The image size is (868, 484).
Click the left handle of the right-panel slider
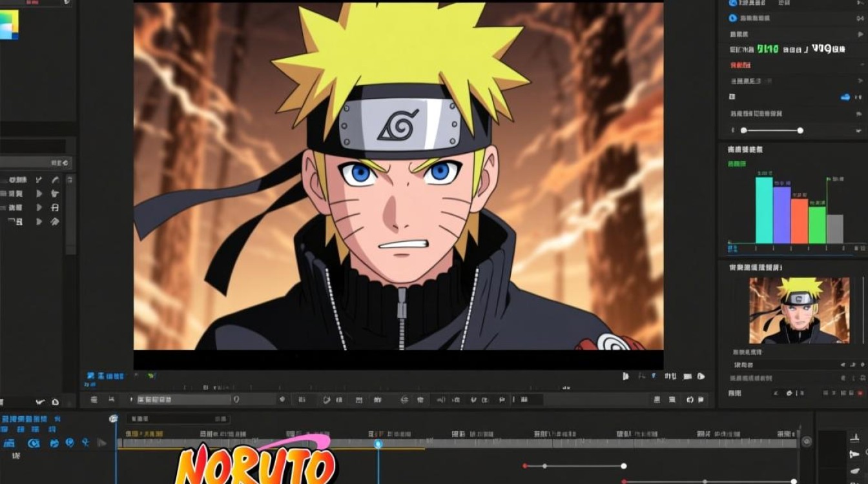coord(744,130)
